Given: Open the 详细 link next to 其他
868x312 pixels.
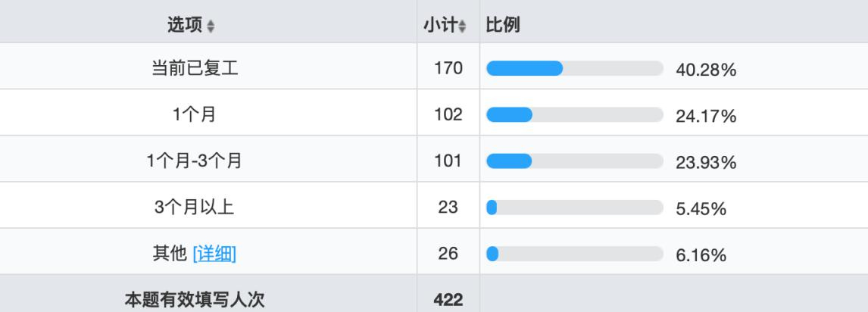Looking at the screenshot, I should point(214,254).
